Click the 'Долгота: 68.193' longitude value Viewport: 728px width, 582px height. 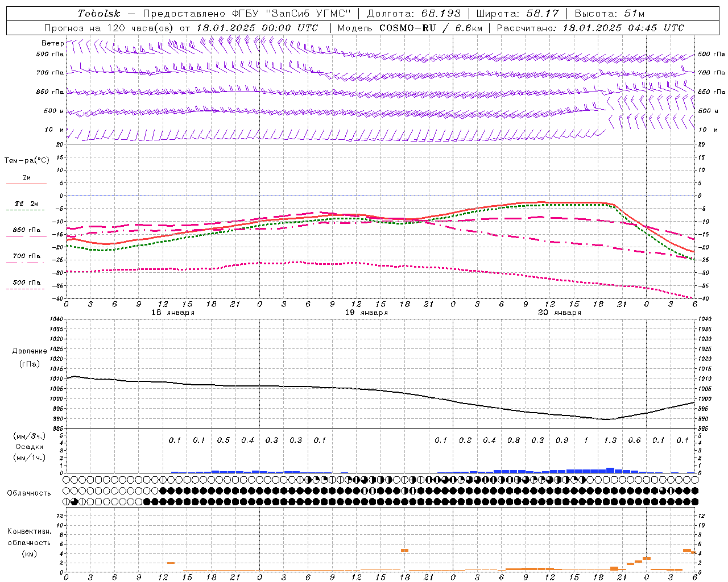click(x=413, y=14)
